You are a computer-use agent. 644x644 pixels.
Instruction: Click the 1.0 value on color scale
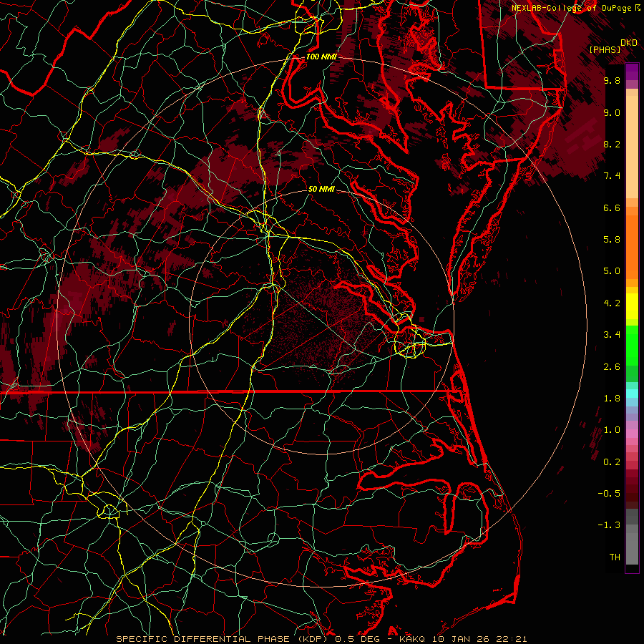pos(612,430)
